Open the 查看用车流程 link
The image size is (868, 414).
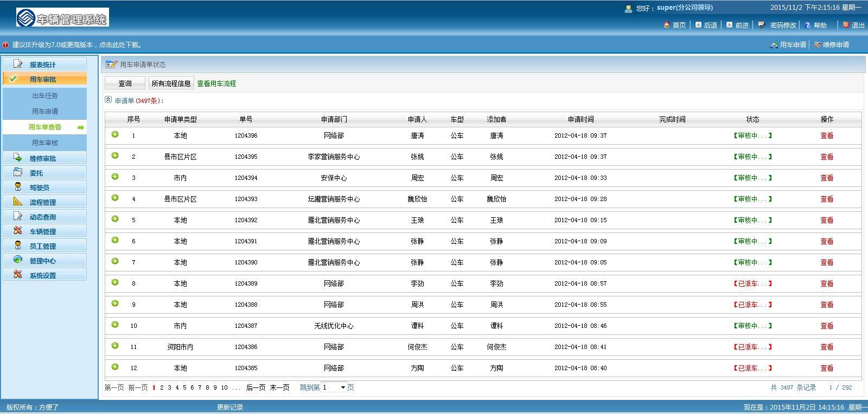(216, 83)
